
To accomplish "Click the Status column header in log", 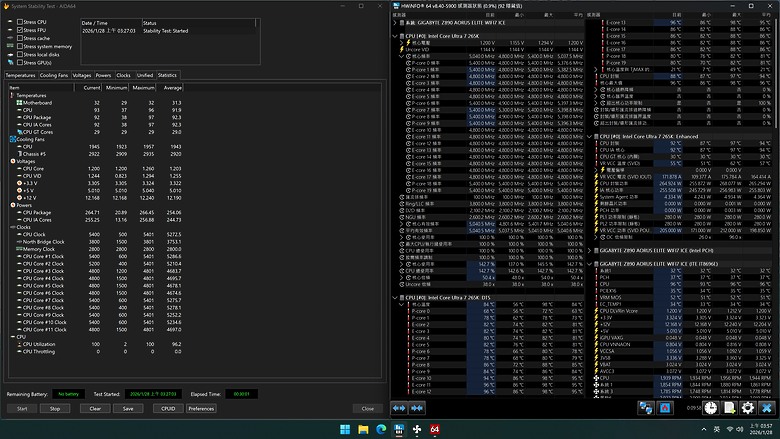I will 198,23.
